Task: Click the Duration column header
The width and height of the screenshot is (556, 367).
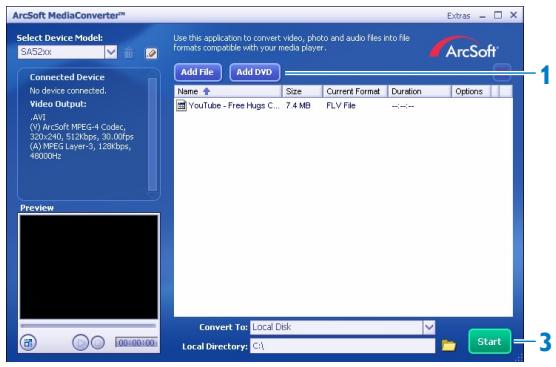Action: point(419,91)
